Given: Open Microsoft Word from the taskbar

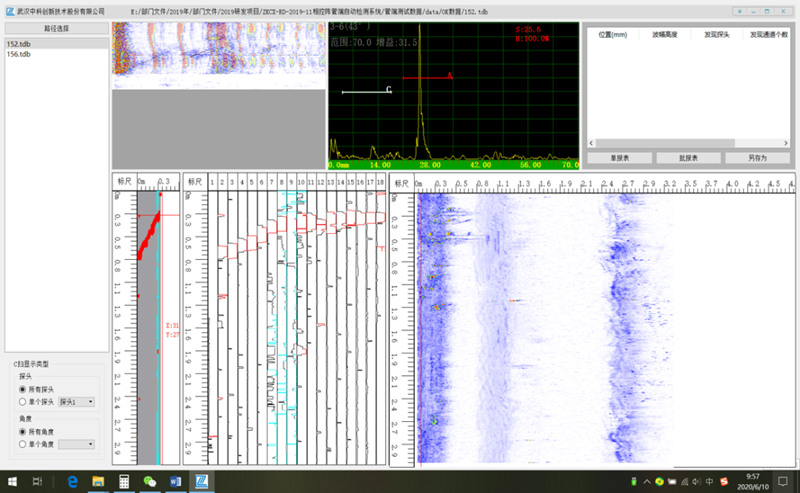Looking at the screenshot, I should (x=175, y=482).
